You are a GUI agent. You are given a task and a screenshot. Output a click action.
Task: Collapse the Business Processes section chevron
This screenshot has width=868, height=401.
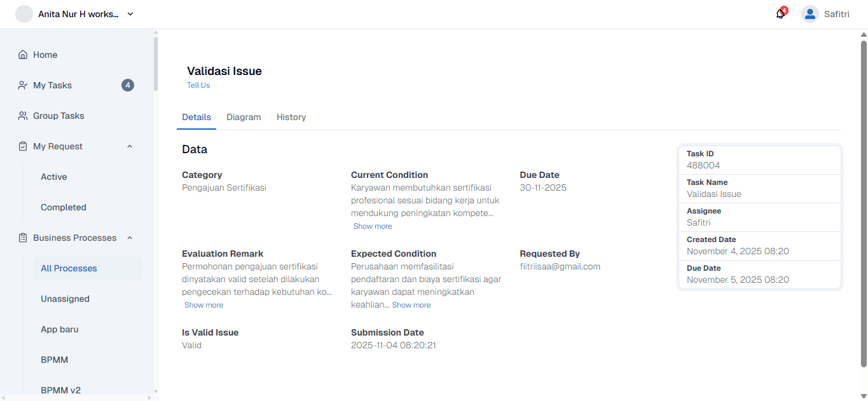click(x=130, y=238)
